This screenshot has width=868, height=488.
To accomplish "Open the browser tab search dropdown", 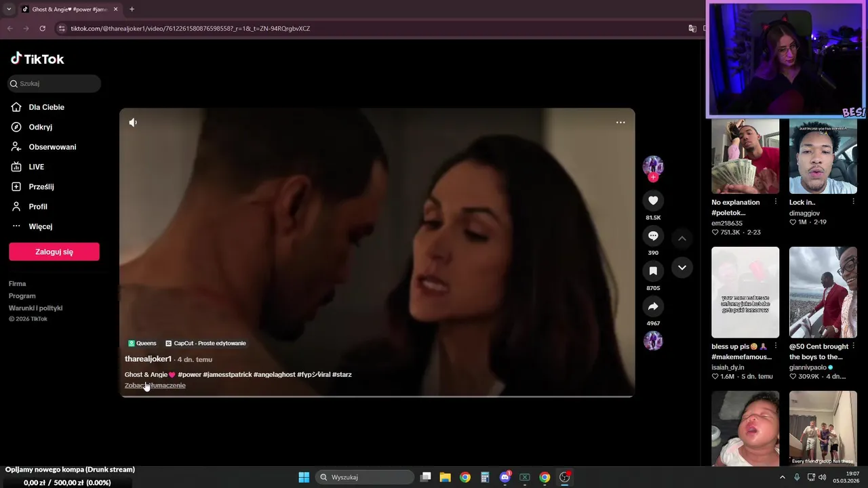I will pyautogui.click(x=9, y=9).
